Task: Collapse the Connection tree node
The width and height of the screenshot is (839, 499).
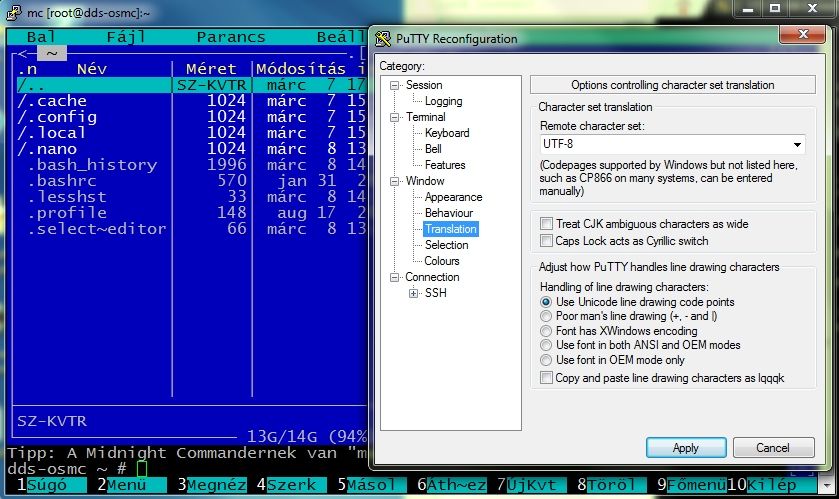Action: (394, 277)
